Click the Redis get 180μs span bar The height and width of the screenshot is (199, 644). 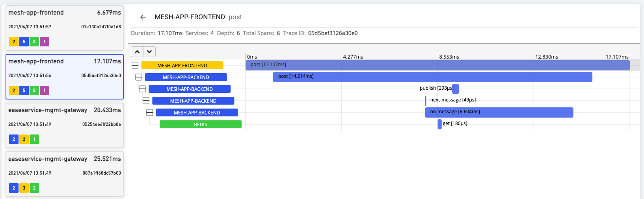439,124
